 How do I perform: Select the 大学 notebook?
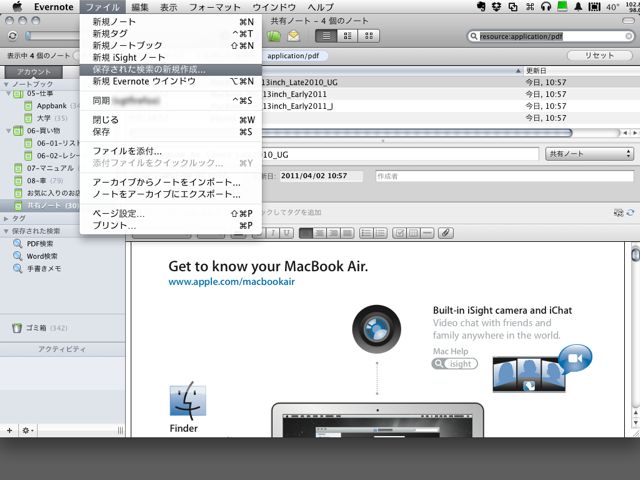click(44, 118)
